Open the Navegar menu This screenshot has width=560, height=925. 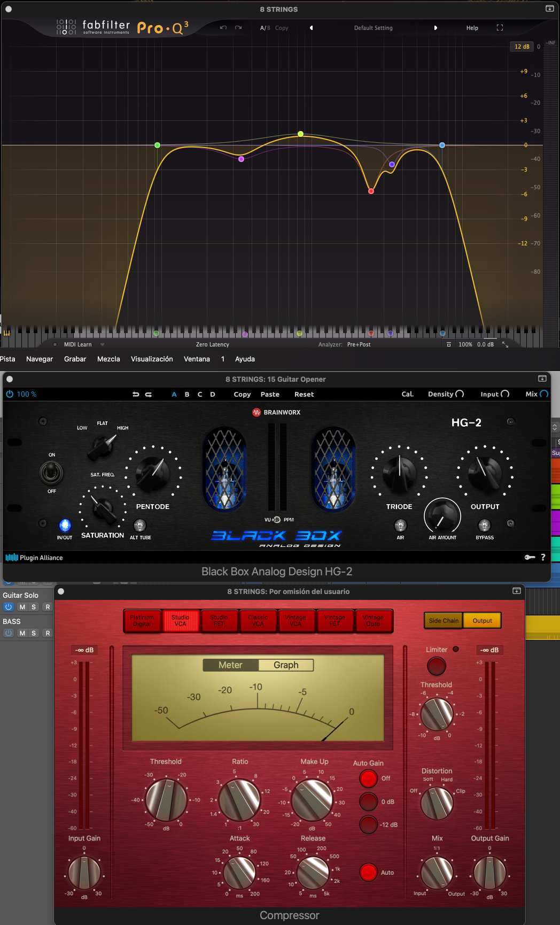[40, 359]
